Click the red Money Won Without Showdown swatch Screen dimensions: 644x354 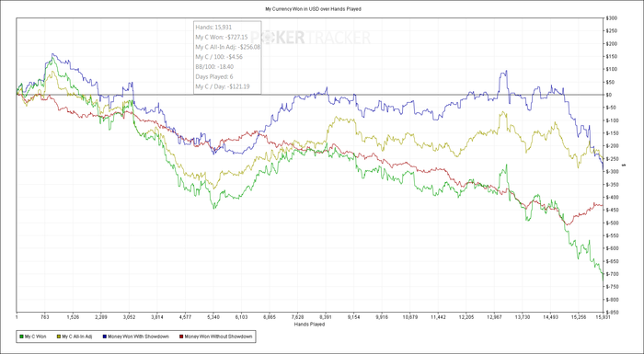tap(182, 337)
